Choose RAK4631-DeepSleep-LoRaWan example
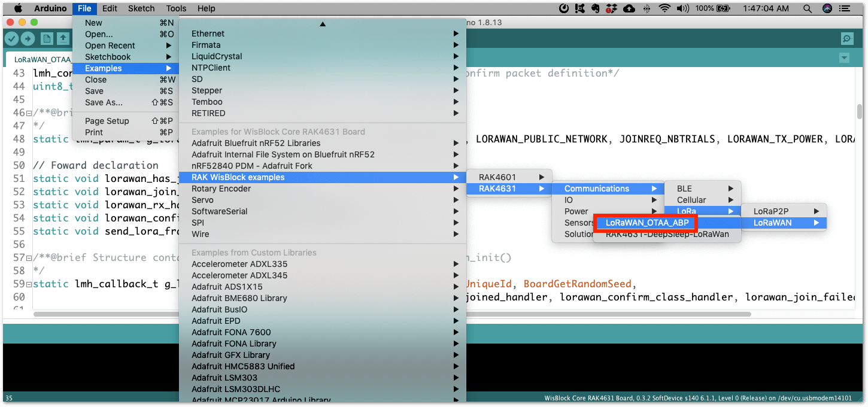 pyautogui.click(x=667, y=235)
